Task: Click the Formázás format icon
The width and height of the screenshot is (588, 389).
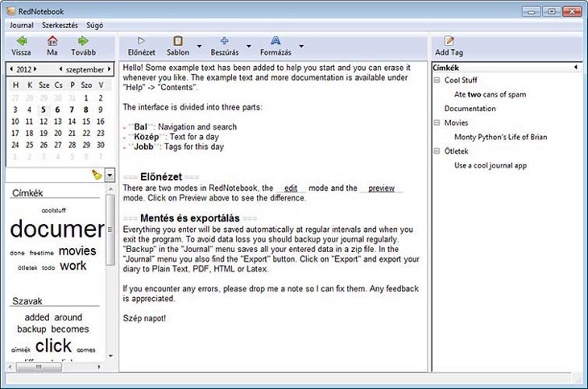Action: [275, 41]
